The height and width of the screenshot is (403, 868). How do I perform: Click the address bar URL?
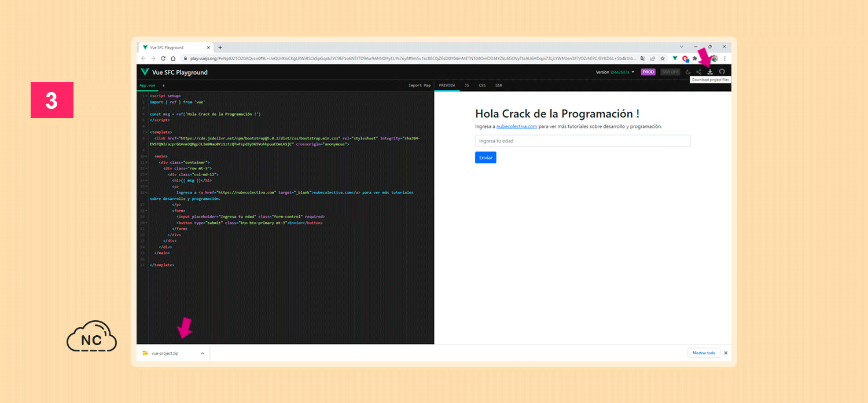coord(413,58)
